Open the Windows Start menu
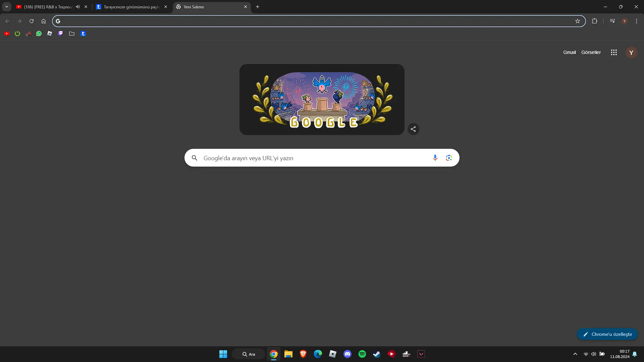The image size is (644, 362). (x=223, y=354)
